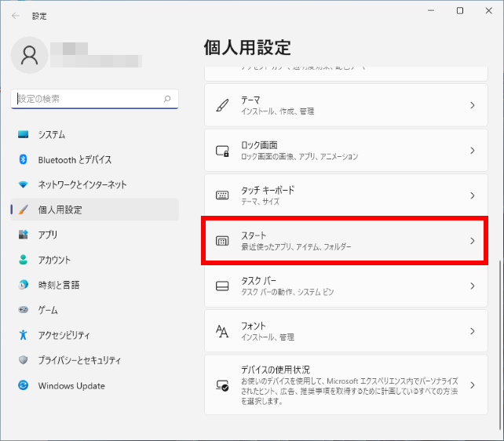
Task: Open Windows Update in sidebar
Action: [95, 385]
